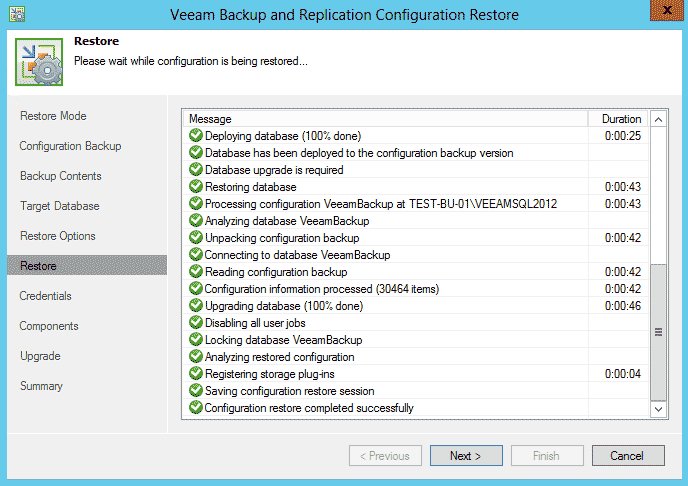The height and width of the screenshot is (486, 688).
Task: Click check icon beside Analyzing database VeeamBackup
Action: click(195, 220)
